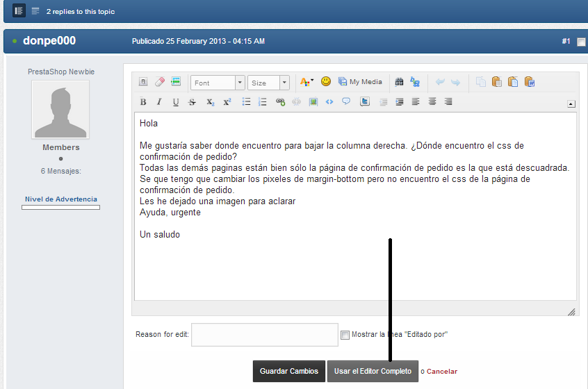Switch to the light list topic view icon

pyautogui.click(x=35, y=11)
